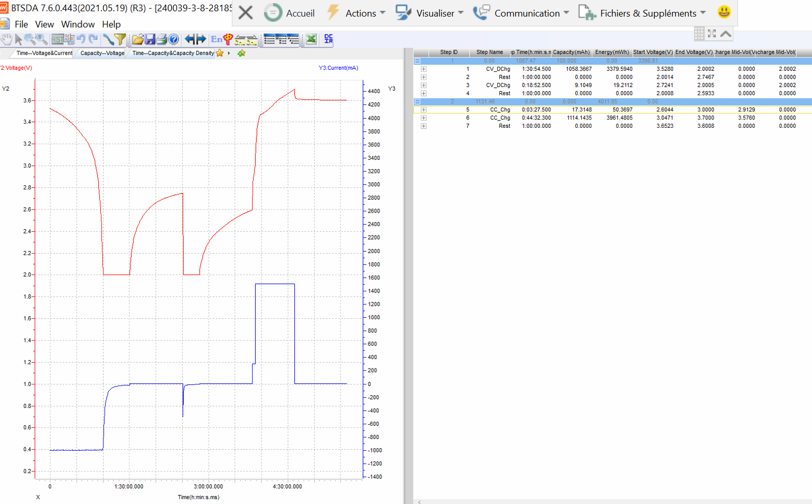Click the fullscreen expand arrows icon
This screenshot has width=812, height=504.
coord(712,34)
